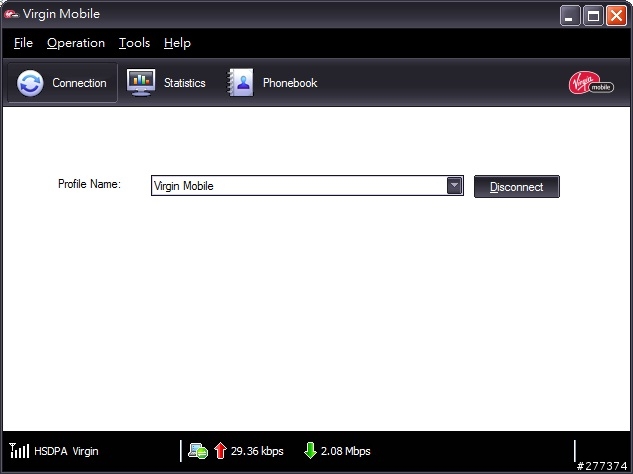The width and height of the screenshot is (633, 474).
Task: Minimize the Virgin Mobile window
Action: [570, 16]
